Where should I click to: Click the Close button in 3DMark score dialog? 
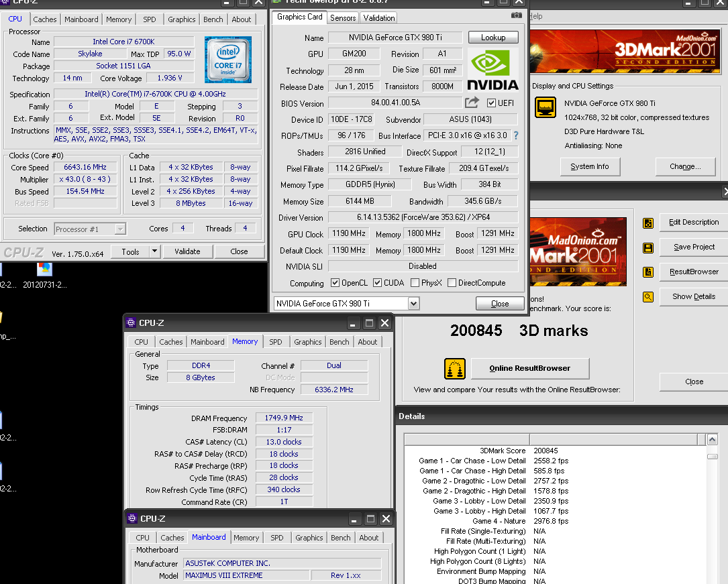(x=694, y=382)
